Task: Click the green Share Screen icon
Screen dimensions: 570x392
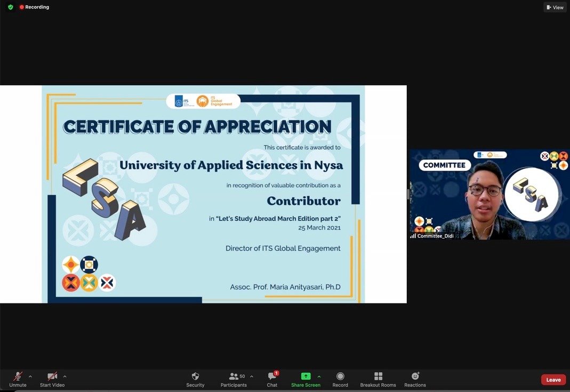Action: pos(306,376)
